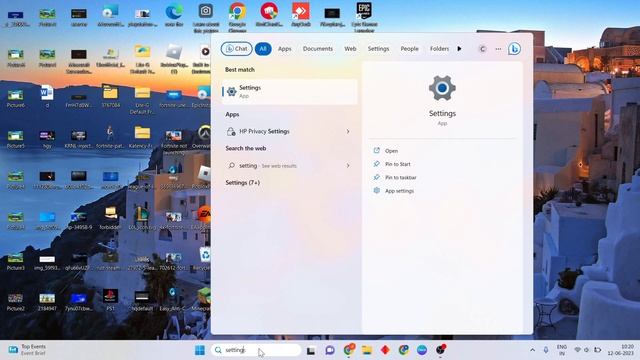The height and width of the screenshot is (360, 640).
Task: Click the ENG IN language indicator
Action: pyautogui.click(x=562, y=350)
